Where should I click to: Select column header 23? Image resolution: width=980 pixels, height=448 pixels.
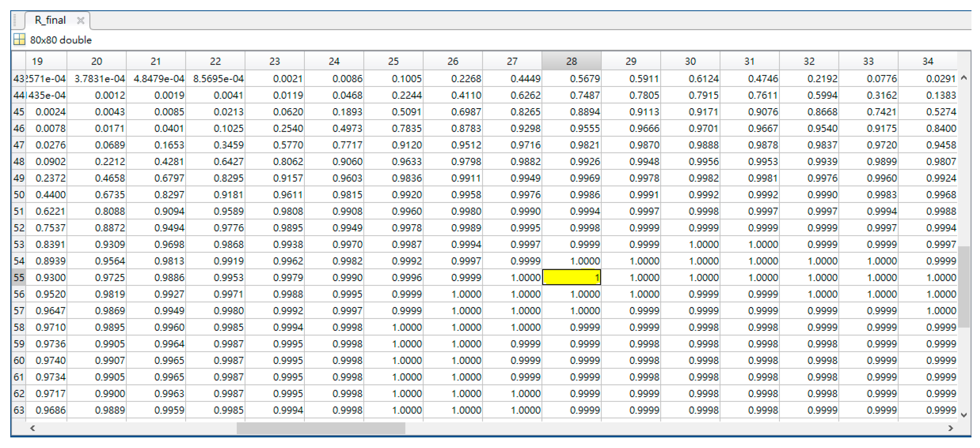click(274, 61)
